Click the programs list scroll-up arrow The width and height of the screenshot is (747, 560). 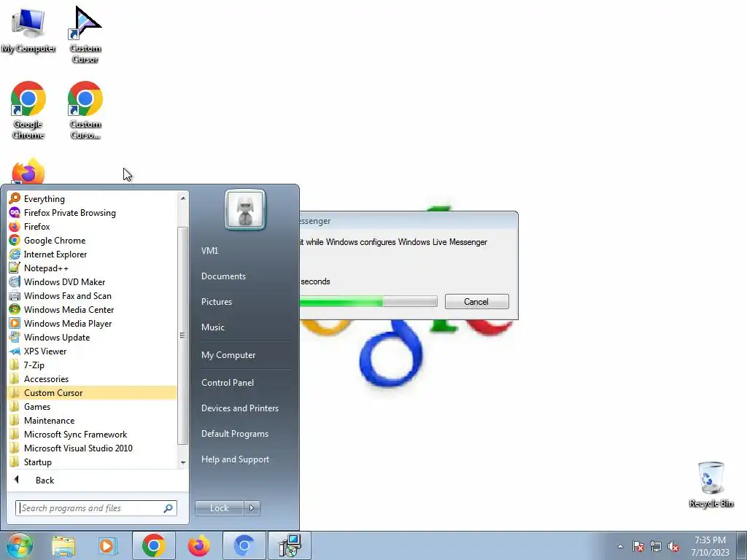pos(183,198)
